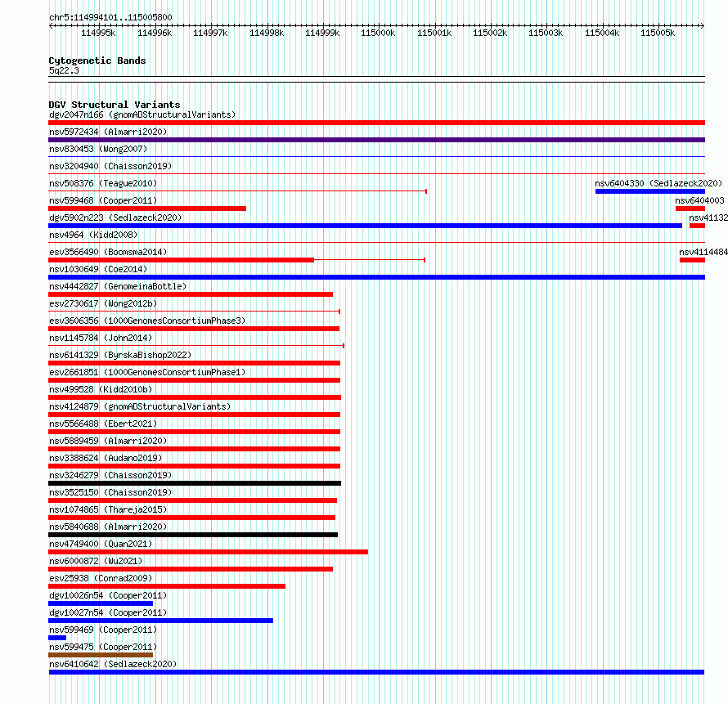728x704 pixels.
Task: Click nsv3204940 (Chaisson2019) label
Action: tap(110, 166)
